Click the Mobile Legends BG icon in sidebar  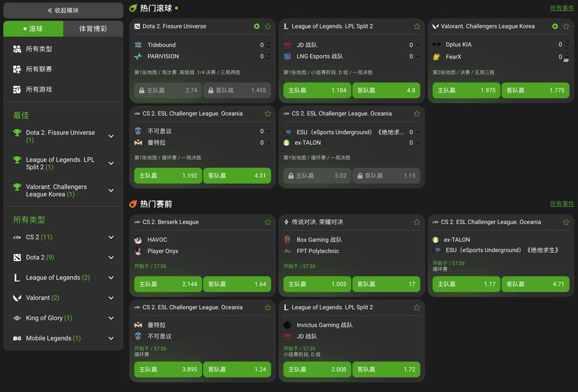click(x=17, y=338)
